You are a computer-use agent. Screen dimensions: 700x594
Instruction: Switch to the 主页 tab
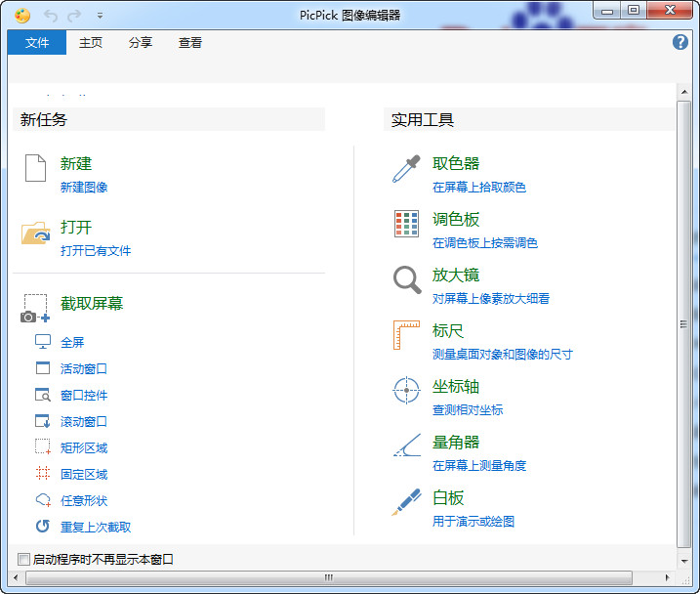[x=91, y=42]
